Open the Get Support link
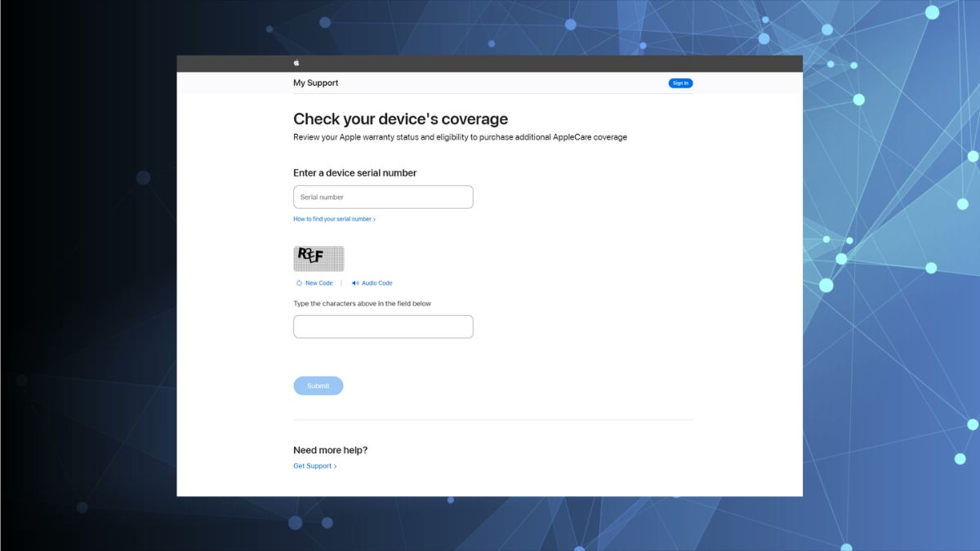The width and height of the screenshot is (980, 551). (x=315, y=466)
